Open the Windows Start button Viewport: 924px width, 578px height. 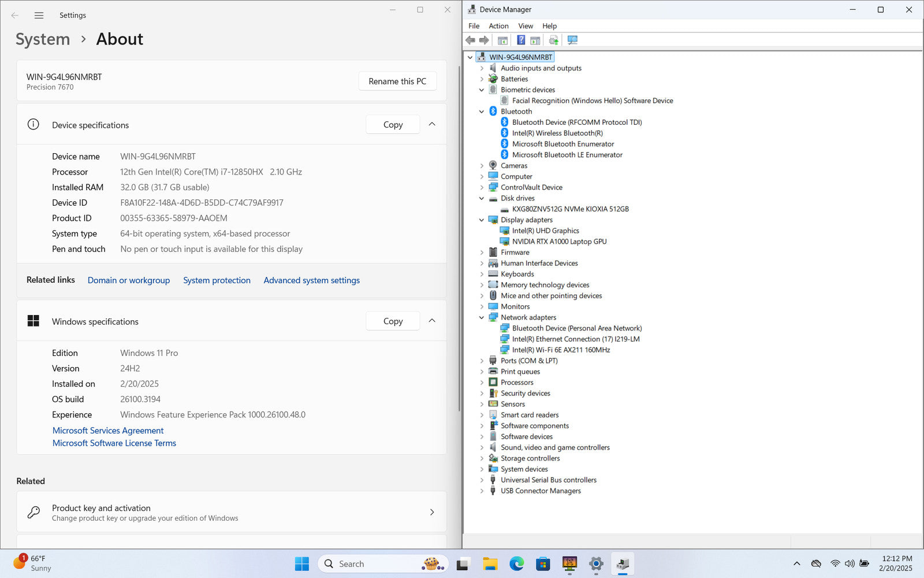pos(301,564)
